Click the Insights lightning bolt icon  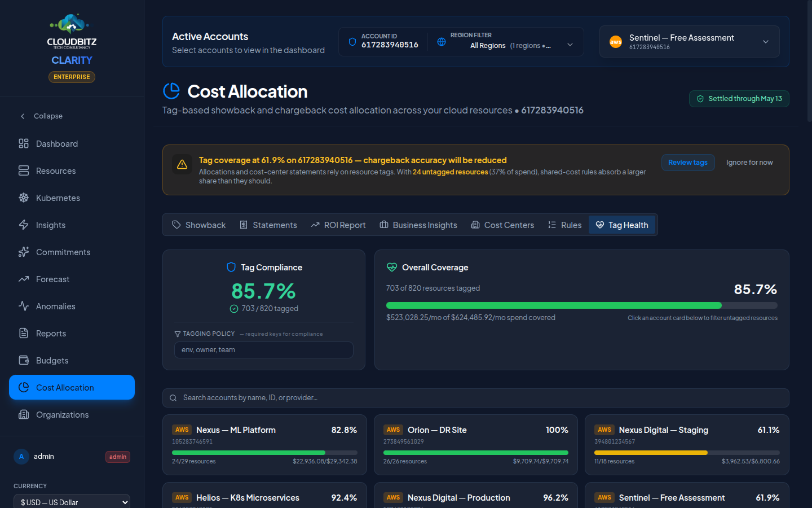pos(24,225)
